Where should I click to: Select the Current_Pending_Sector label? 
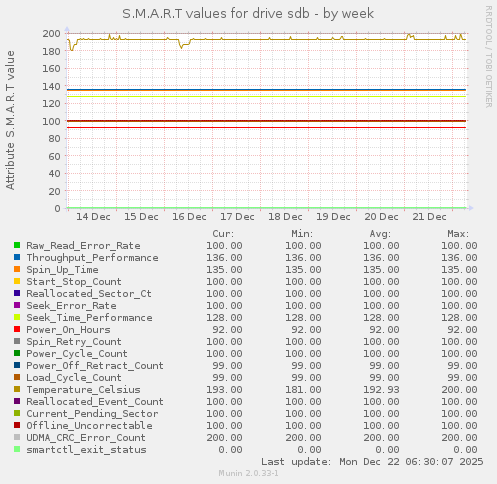(92, 414)
